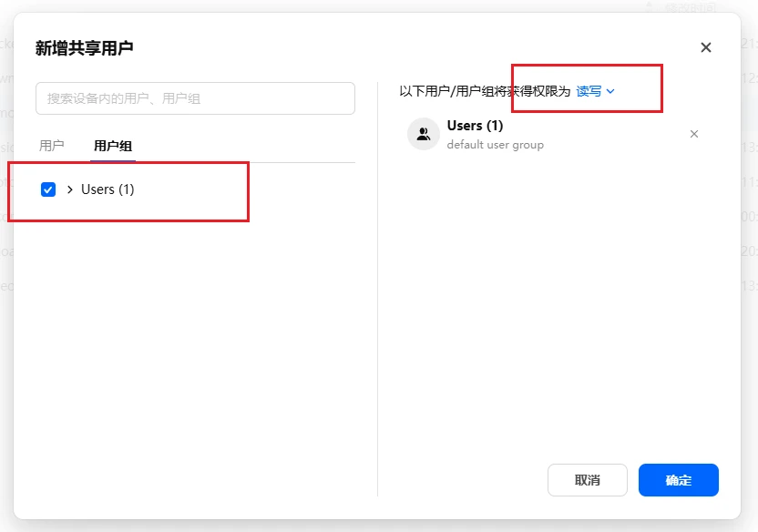Switch to the 用户 tab

pyautogui.click(x=52, y=146)
